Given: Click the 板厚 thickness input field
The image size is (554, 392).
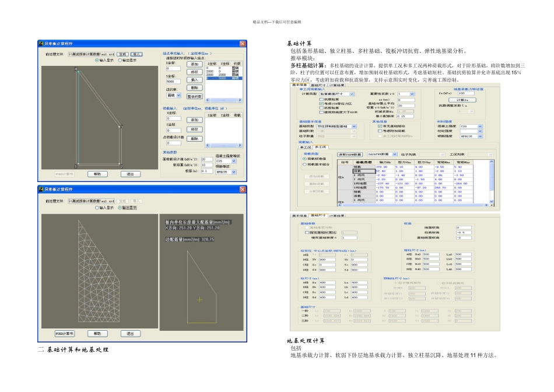Looking at the screenshot, I should click(206, 171).
